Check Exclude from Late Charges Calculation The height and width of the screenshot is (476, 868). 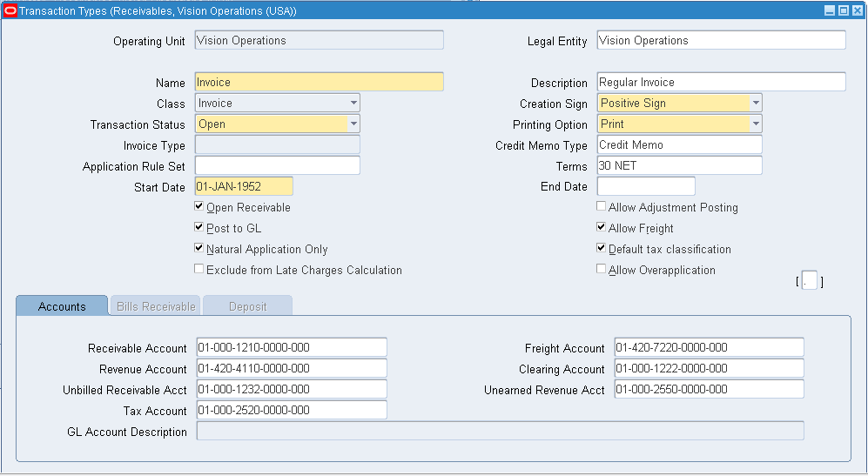199,270
